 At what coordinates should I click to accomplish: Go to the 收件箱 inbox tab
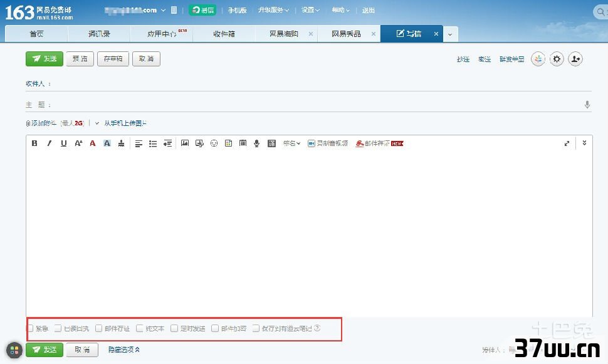point(224,34)
